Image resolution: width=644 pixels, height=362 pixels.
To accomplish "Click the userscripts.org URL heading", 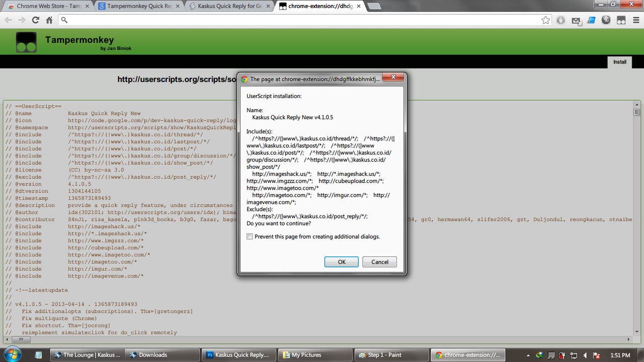I will pyautogui.click(x=177, y=79).
